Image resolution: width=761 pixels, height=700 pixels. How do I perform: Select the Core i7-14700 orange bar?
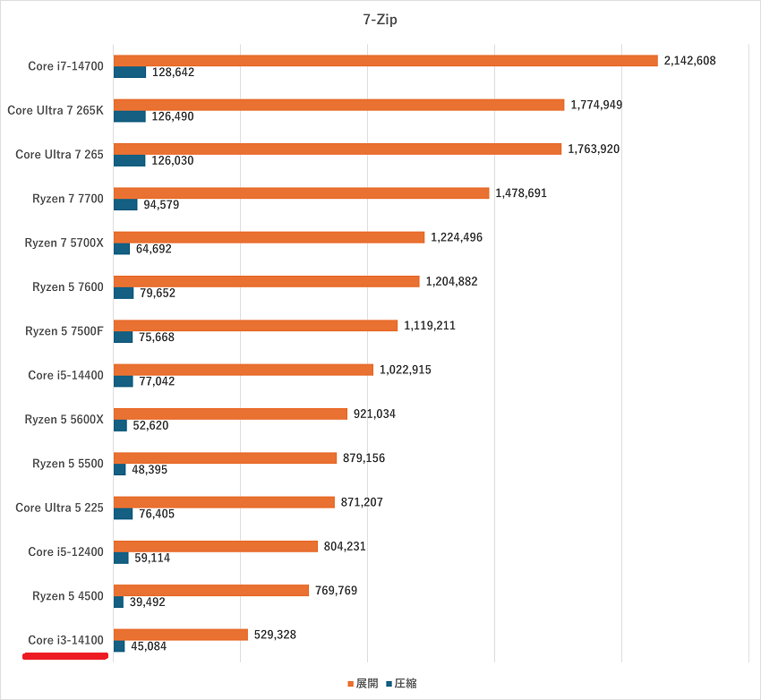(385, 61)
